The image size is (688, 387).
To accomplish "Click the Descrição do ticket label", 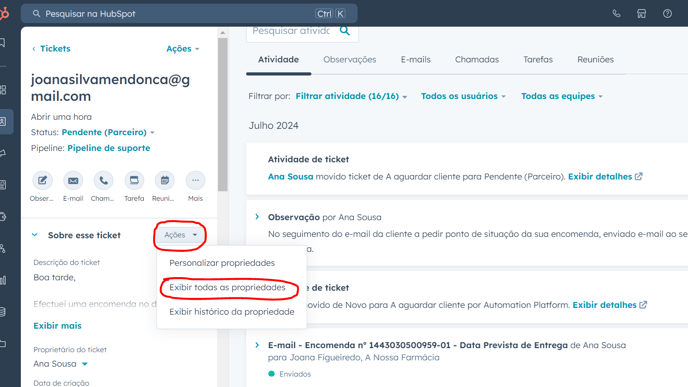I will (67, 262).
